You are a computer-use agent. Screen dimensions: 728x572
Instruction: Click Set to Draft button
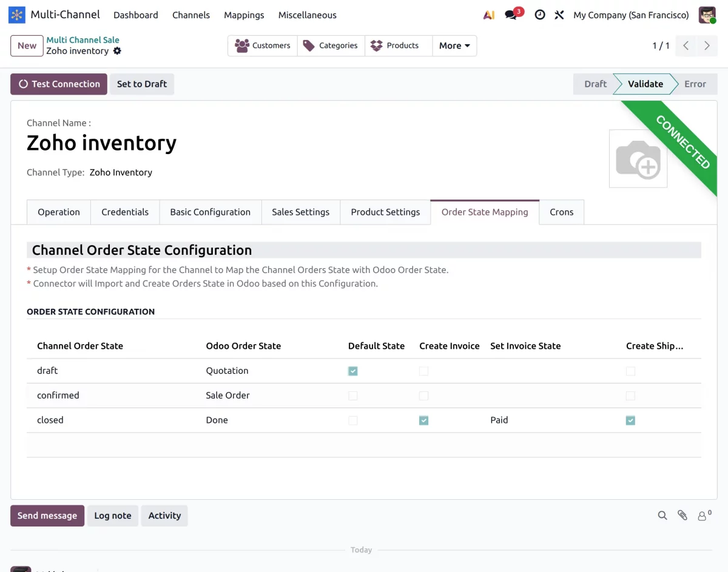(x=142, y=84)
